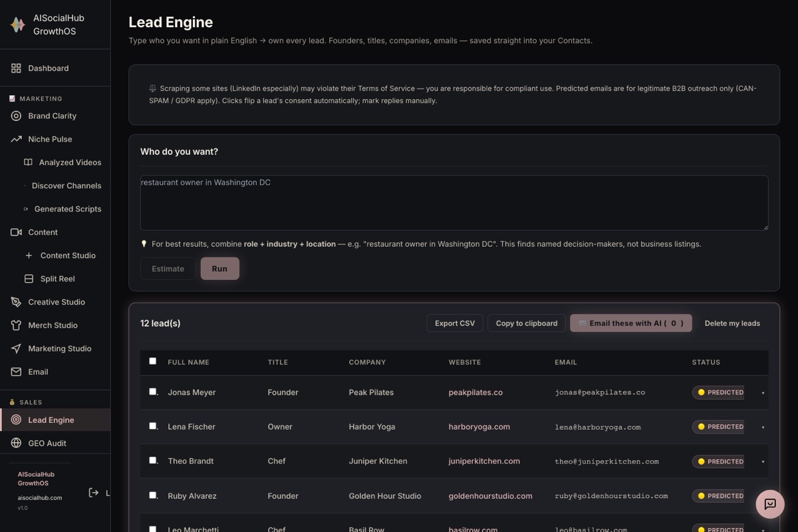
Task: Click email theo@juniperkitchen.com
Action: (x=607, y=462)
